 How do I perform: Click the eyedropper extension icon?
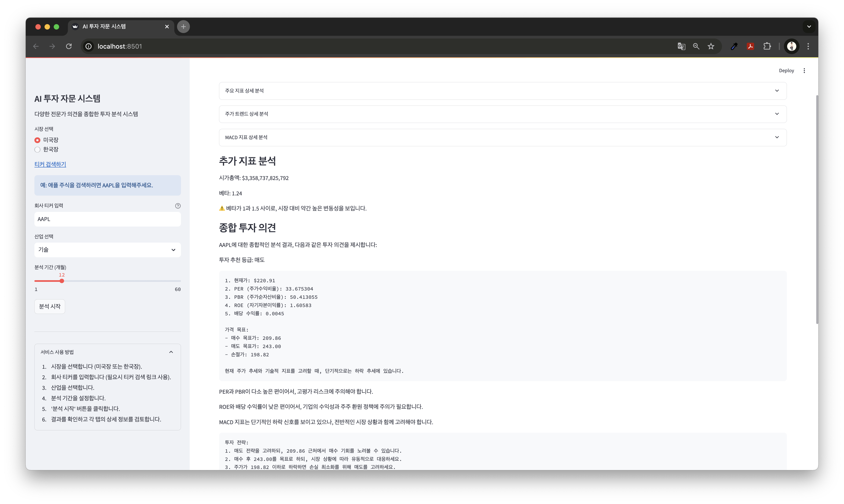(734, 46)
